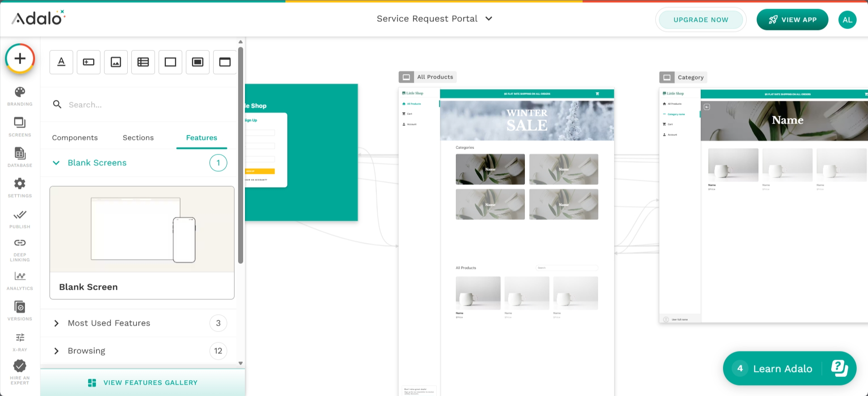Open the Deep Linking panel
868x396 pixels.
pyautogui.click(x=20, y=250)
